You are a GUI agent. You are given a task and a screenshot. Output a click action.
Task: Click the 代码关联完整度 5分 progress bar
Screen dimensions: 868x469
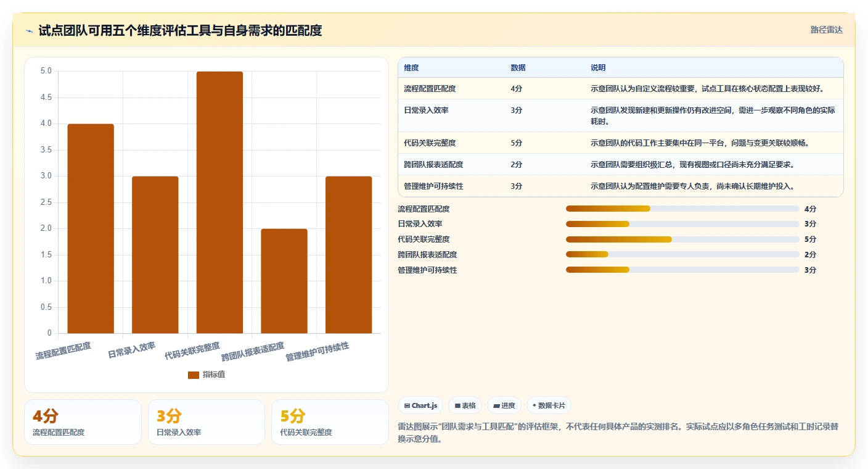point(682,239)
